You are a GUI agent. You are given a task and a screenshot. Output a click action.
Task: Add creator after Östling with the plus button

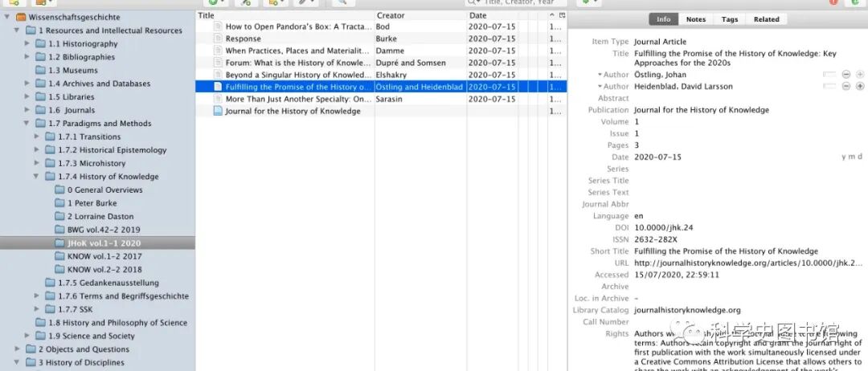[860, 74]
